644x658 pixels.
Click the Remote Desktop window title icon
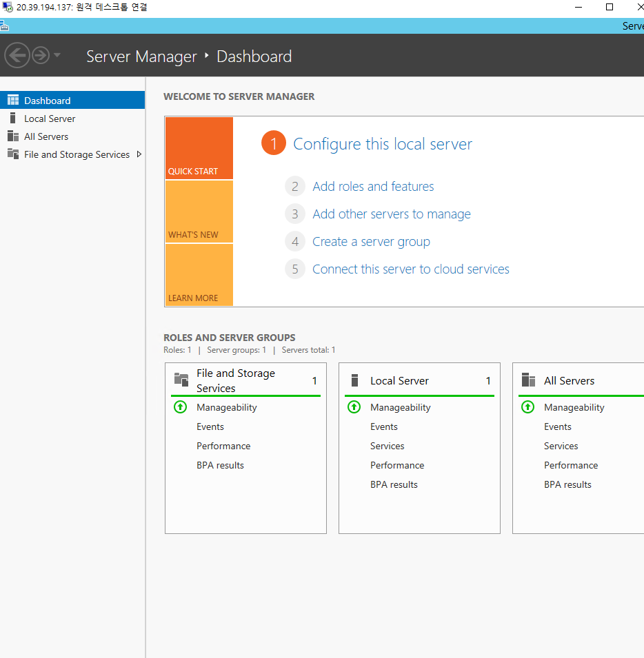[8, 7]
